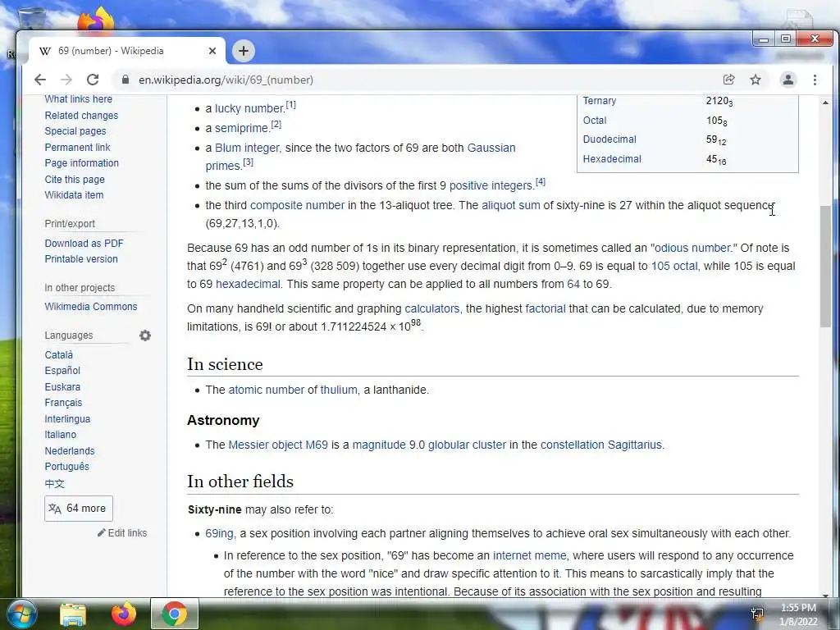Open the globular cluster link
This screenshot has height=630, width=840.
(467, 445)
